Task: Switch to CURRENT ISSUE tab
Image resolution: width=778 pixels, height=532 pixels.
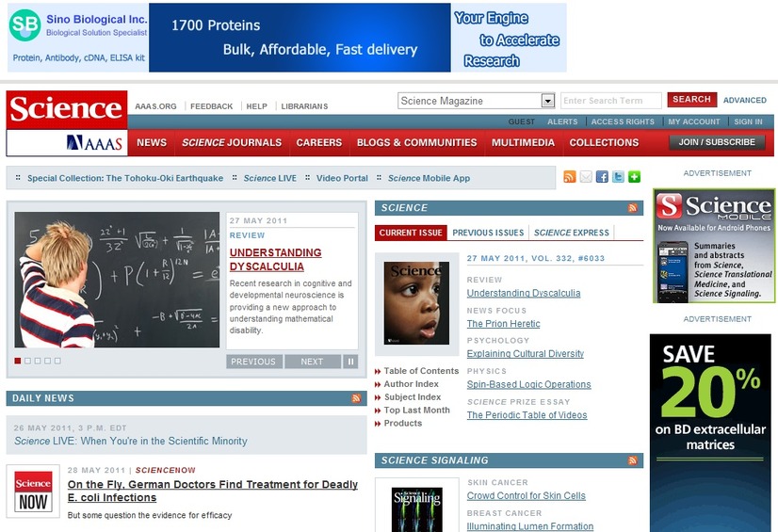Action: coord(411,233)
